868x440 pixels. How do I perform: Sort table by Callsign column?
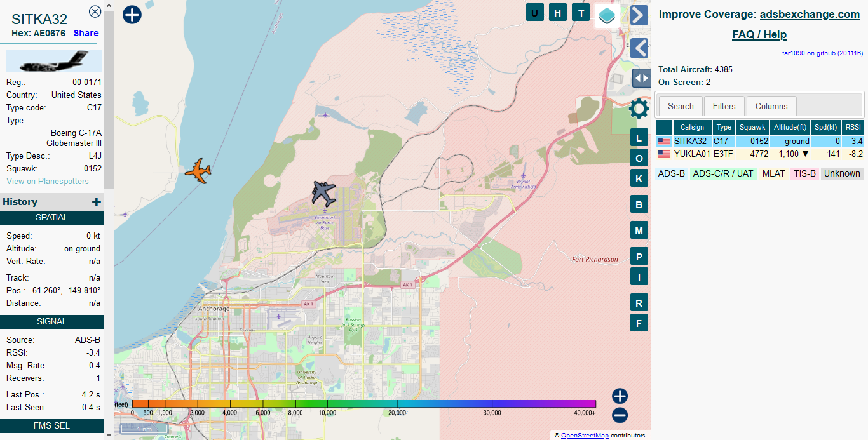point(692,127)
